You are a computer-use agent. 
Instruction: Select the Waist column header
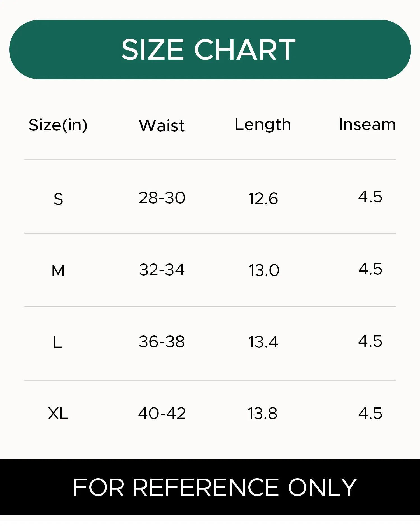pyautogui.click(x=162, y=125)
